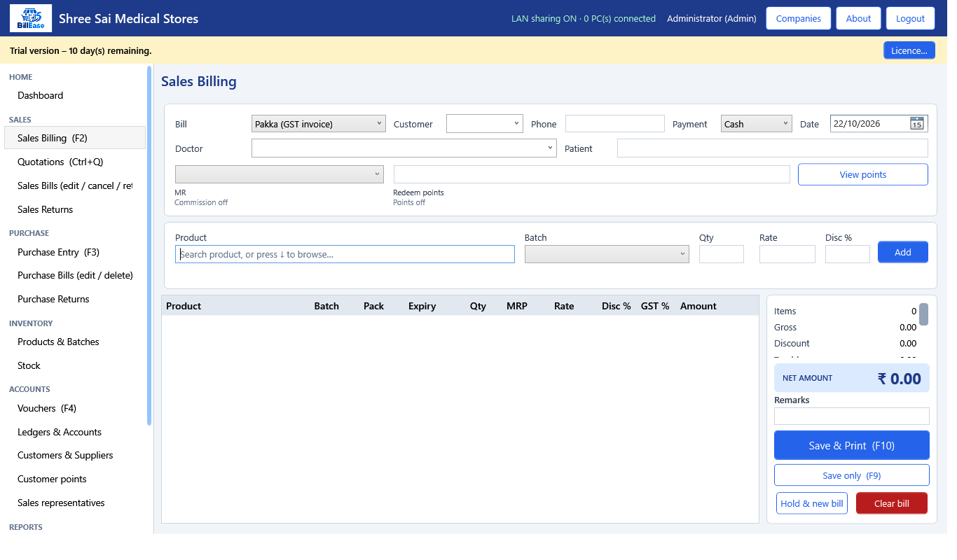The height and width of the screenshot is (560, 957).
Task: Open Sales Returns in the sidebar
Action: point(75,209)
